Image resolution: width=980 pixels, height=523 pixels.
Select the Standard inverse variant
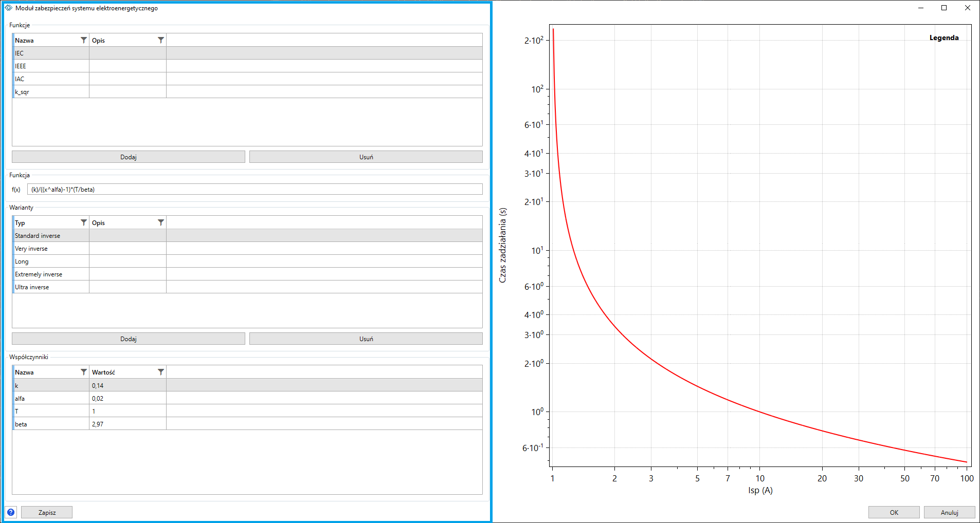pos(247,235)
